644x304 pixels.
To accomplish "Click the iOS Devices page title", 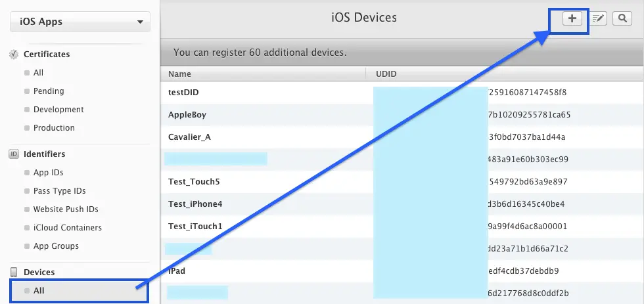I will [364, 18].
